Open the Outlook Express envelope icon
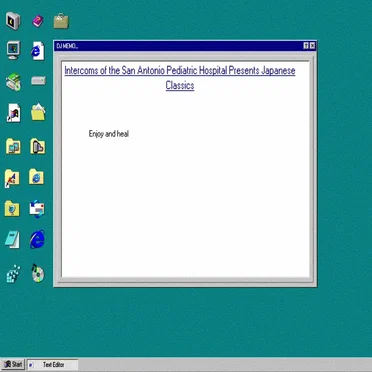Screen dimensions: 372x372 tap(37, 209)
